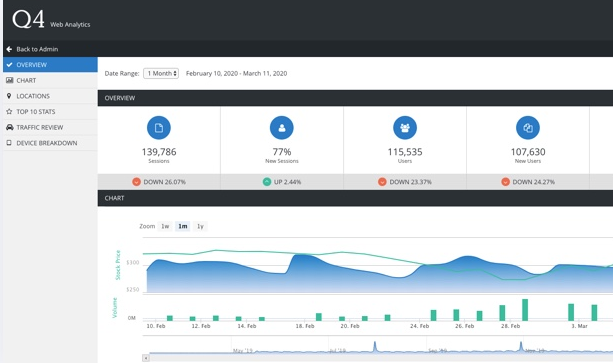Click the tallest volume bar after 28. Feb
Screen dimensions: 613x363
525,310
